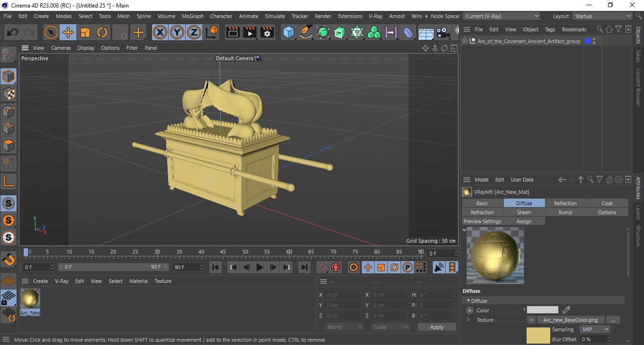Click the Undo arrow icon

click(x=13, y=33)
